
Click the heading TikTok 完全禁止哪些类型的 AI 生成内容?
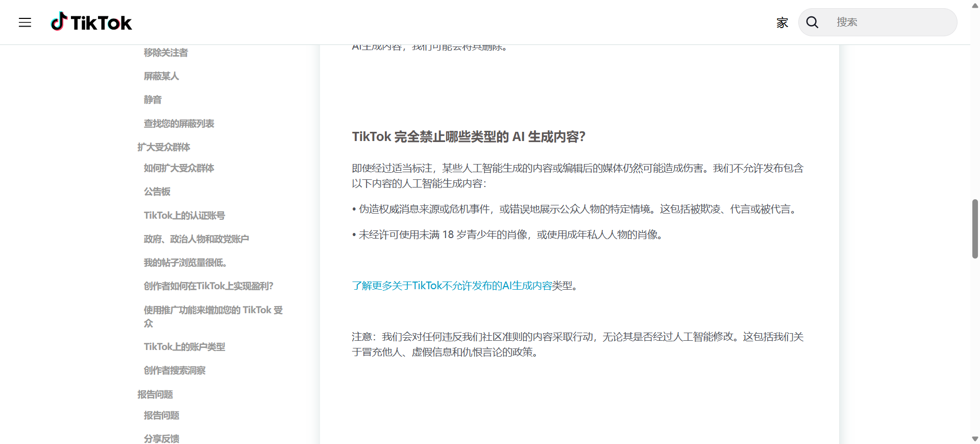coord(469,137)
